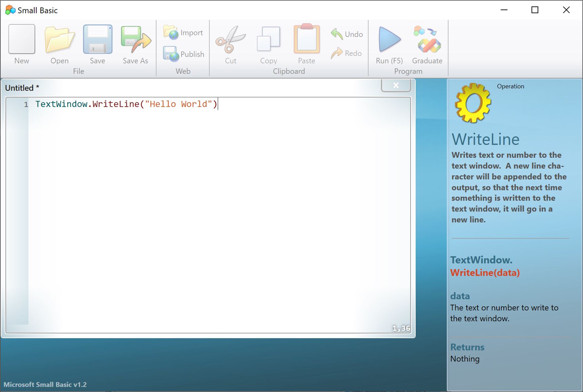Click the data parameter heading
583x392 pixels.
pyautogui.click(x=460, y=296)
